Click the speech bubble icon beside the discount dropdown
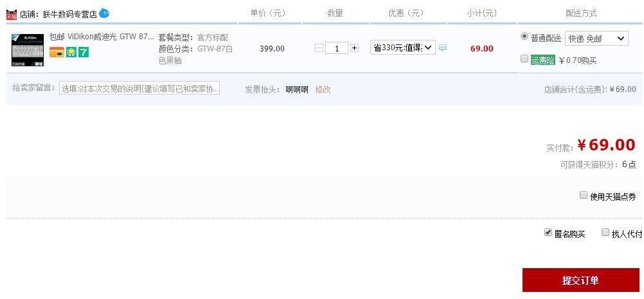This screenshot has height=299, width=644. tap(443, 48)
